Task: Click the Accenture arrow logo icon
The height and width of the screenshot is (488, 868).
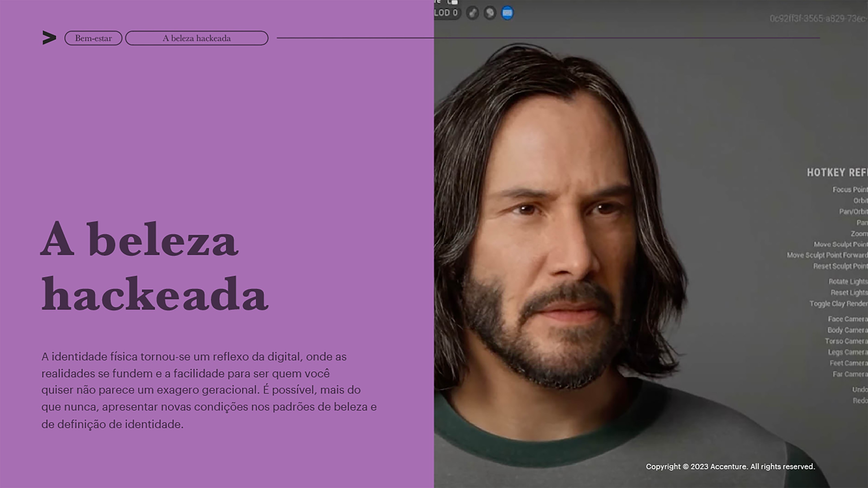Action: [49, 38]
